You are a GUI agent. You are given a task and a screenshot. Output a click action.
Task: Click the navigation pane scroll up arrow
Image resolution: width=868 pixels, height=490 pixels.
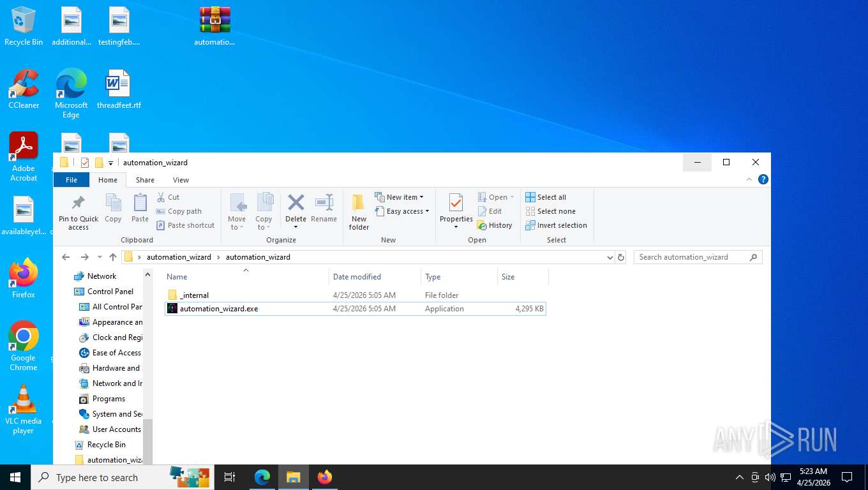pos(148,275)
